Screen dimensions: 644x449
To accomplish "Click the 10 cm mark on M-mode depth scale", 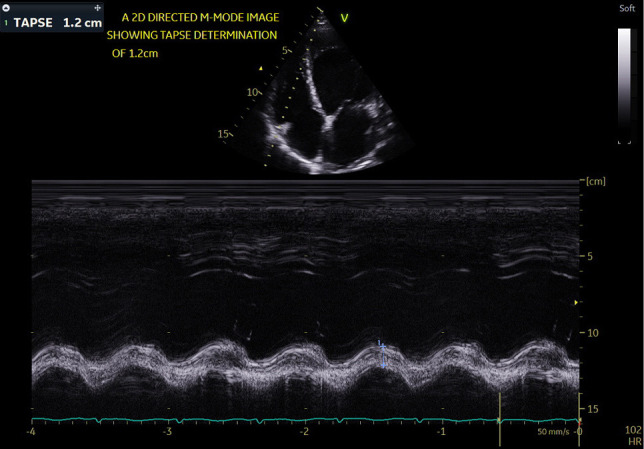I will click(591, 332).
